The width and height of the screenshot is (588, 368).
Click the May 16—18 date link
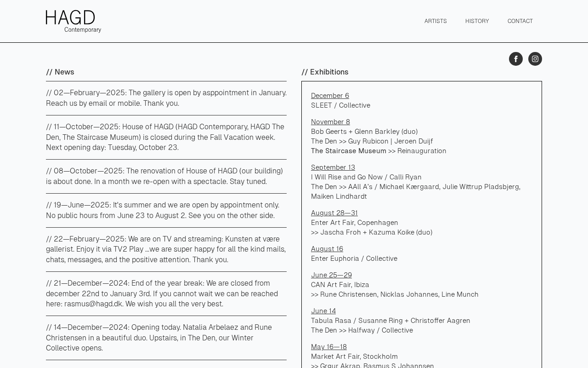pyautogui.click(x=329, y=347)
